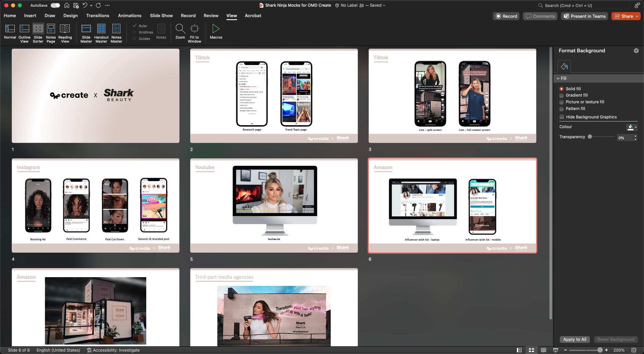Select the Gradient fill option
This screenshot has height=354, width=644.
(x=561, y=96)
